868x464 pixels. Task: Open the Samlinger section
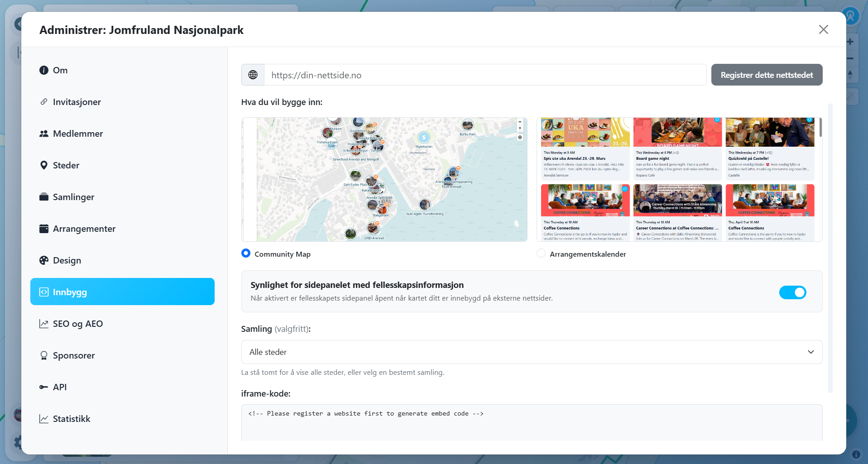(x=122, y=197)
